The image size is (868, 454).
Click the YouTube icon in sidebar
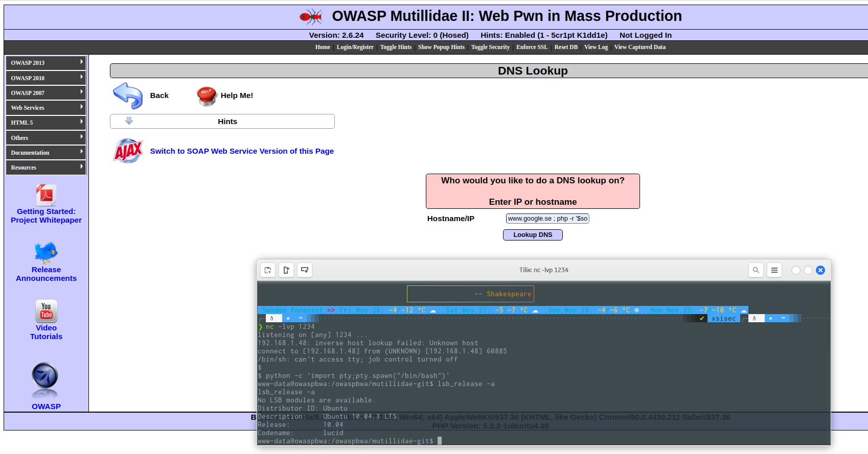click(x=46, y=311)
